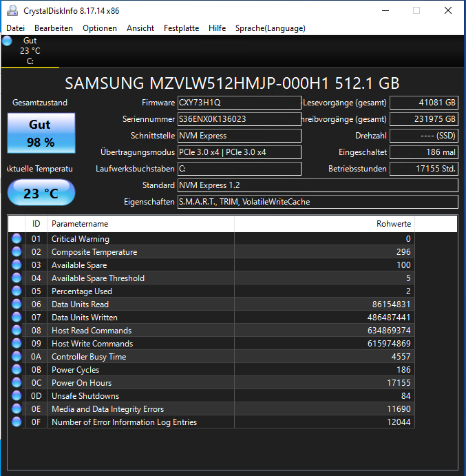The image size is (466, 476).
Task: Click the Standard field NVM Express 1.2
Action: click(317, 185)
